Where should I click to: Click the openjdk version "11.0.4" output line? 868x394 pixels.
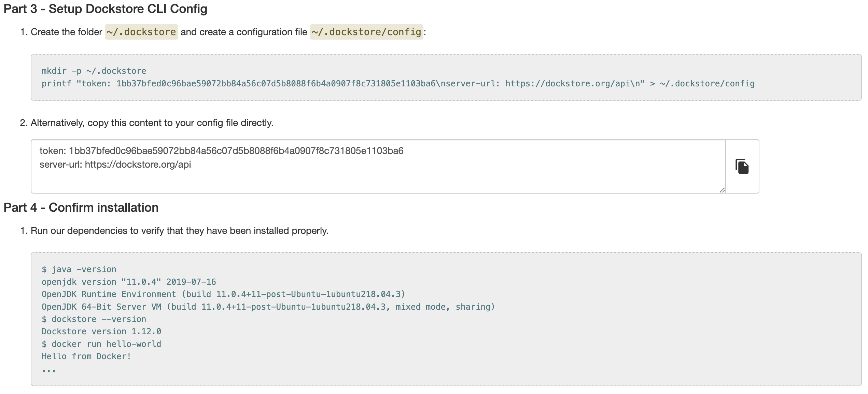tap(129, 282)
